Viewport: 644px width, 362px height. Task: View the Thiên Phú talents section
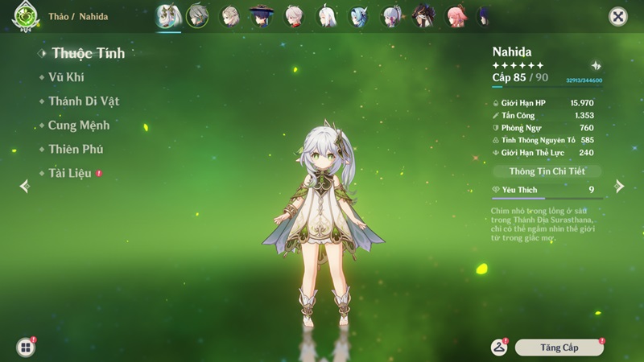[75, 150]
